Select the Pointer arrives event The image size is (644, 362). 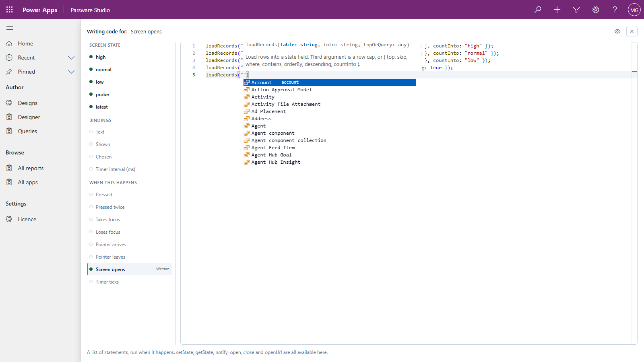(129, 245)
